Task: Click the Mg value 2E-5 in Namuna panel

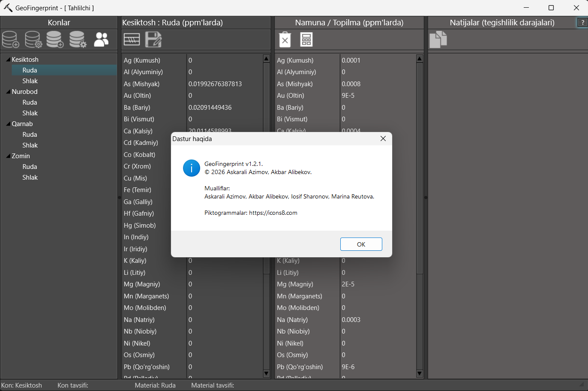Action: [348, 284]
